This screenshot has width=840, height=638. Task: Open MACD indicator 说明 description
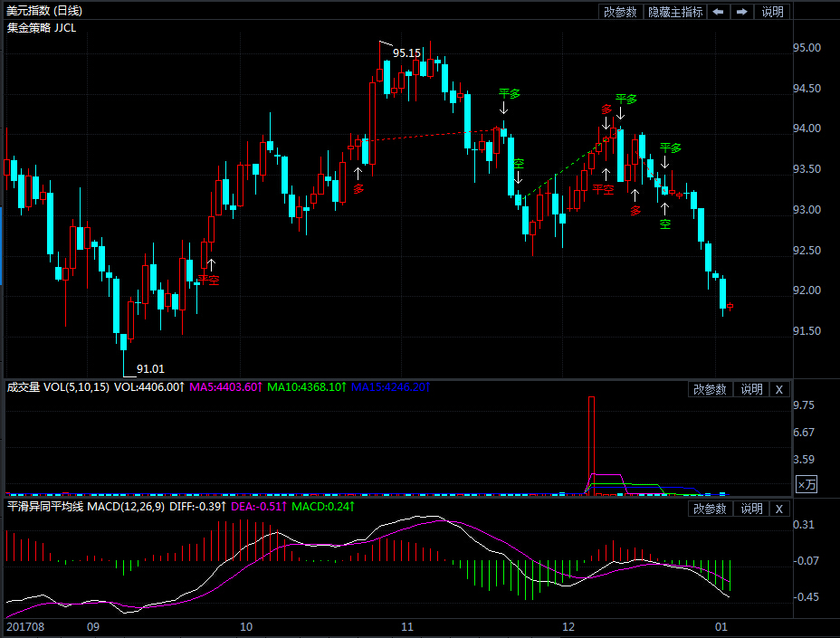tap(751, 509)
